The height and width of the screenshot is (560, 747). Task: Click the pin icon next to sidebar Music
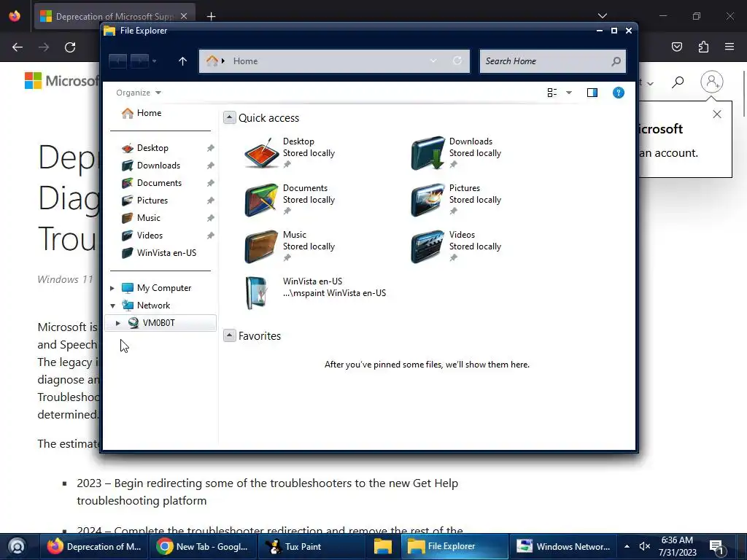210,218
